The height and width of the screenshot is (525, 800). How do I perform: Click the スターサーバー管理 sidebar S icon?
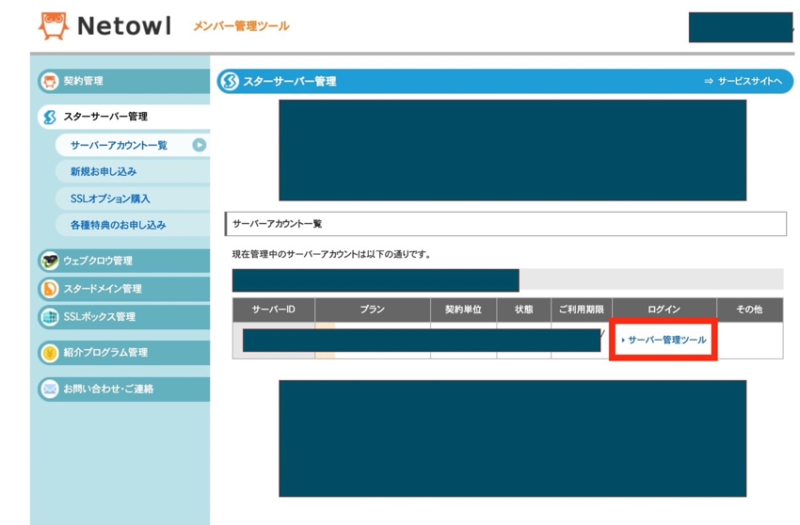point(49,117)
